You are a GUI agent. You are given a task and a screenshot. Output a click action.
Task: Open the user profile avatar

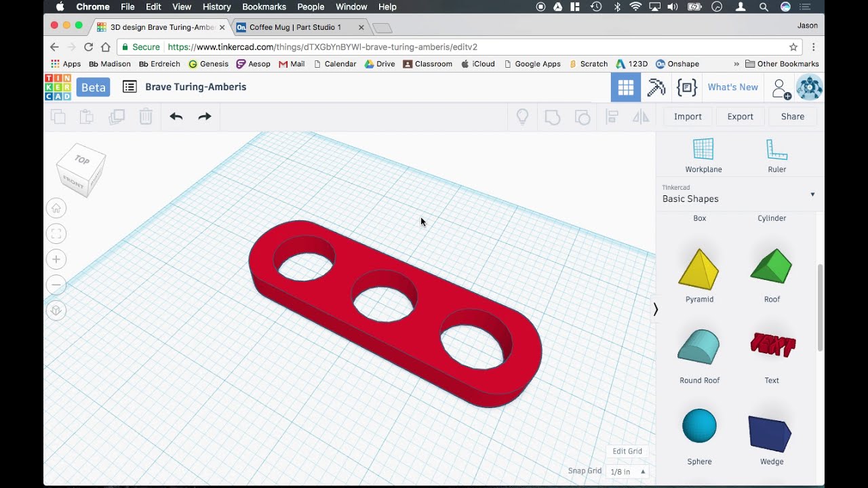[x=809, y=87]
